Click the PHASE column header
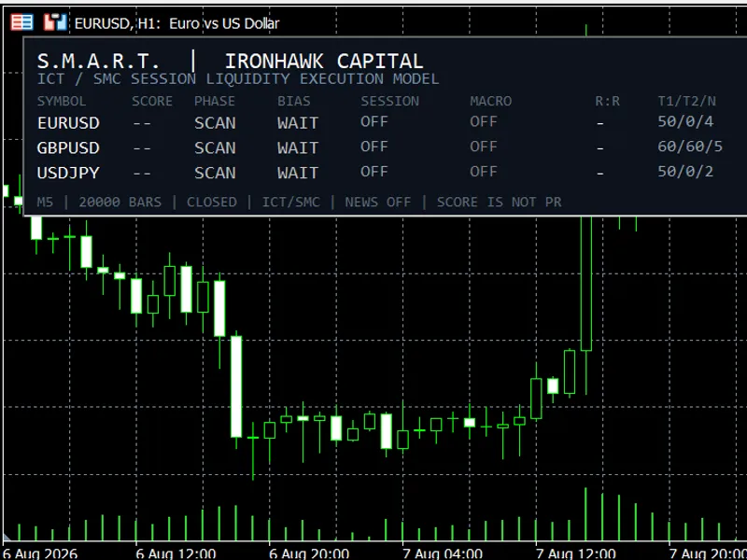747x560 pixels. [215, 101]
